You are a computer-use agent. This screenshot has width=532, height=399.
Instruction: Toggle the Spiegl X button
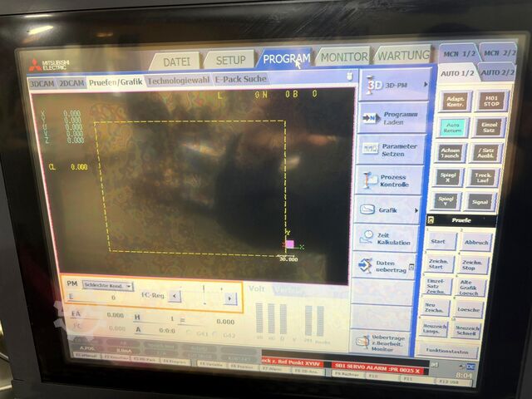448,177
